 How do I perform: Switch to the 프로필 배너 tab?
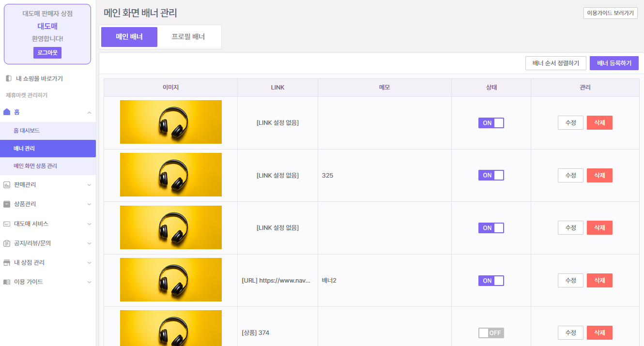click(x=188, y=37)
